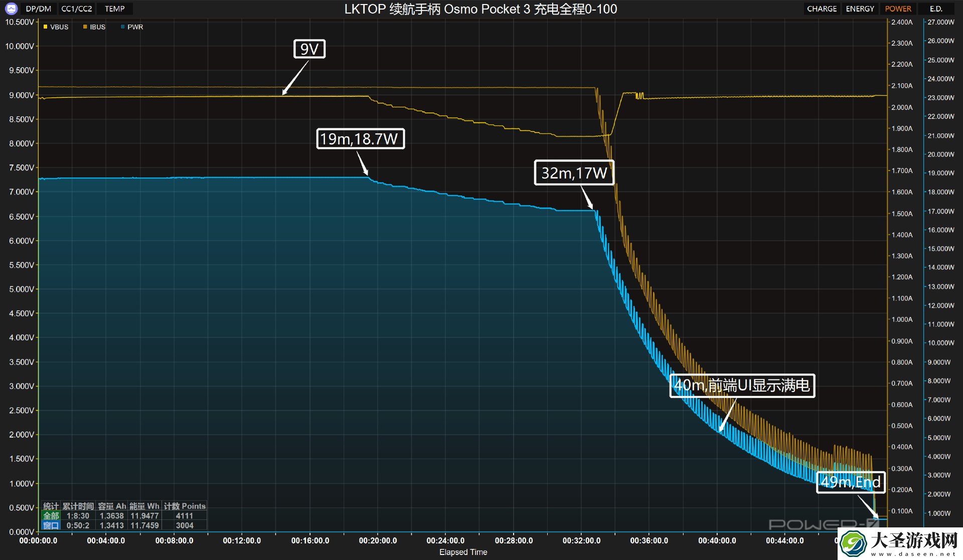The image size is (963, 560).
Task: Click total elapsed time 1:8:30
Action: click(x=78, y=516)
